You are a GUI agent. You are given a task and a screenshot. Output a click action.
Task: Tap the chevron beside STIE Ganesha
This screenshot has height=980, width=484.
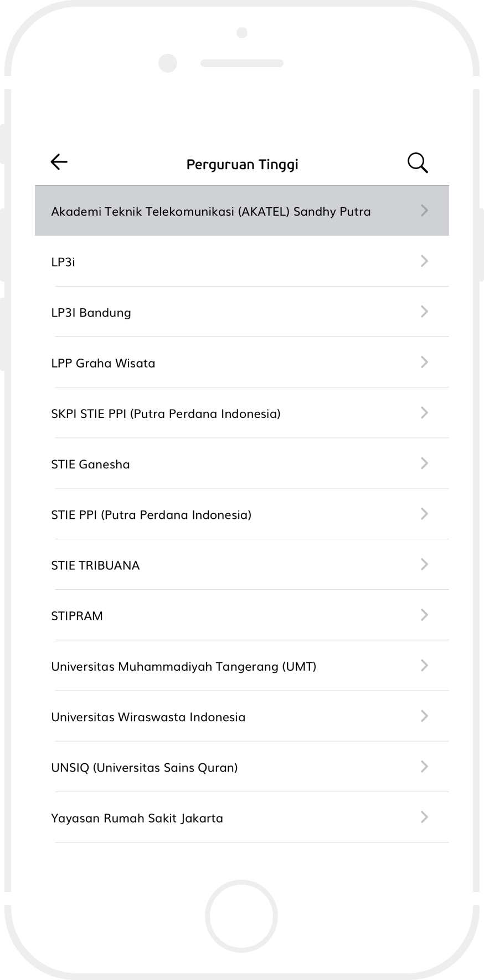(x=424, y=463)
